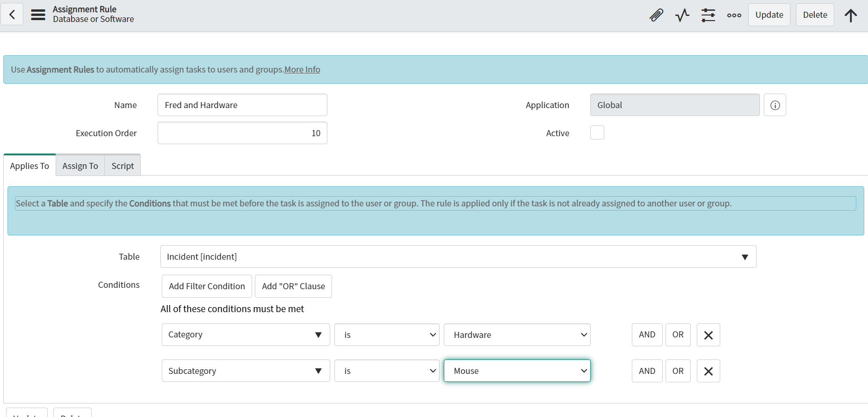Switch to the Script tab
This screenshot has width=868, height=417.
click(123, 166)
